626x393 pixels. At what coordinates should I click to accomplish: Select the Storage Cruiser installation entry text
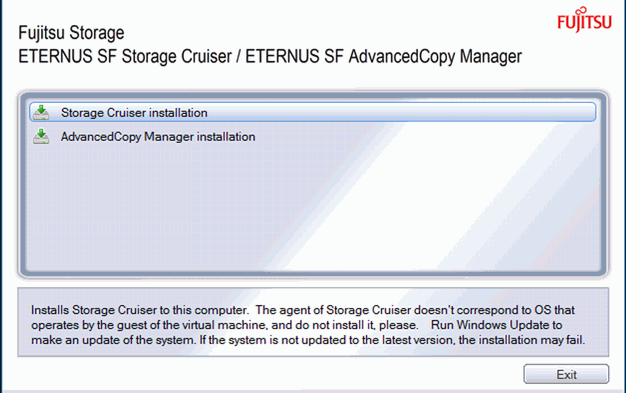click(134, 113)
